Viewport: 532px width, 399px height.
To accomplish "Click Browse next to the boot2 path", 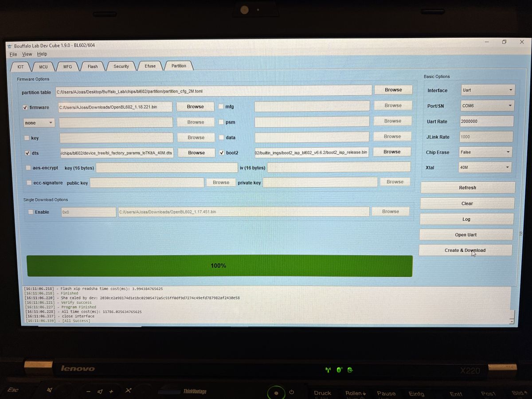I will [x=392, y=152].
